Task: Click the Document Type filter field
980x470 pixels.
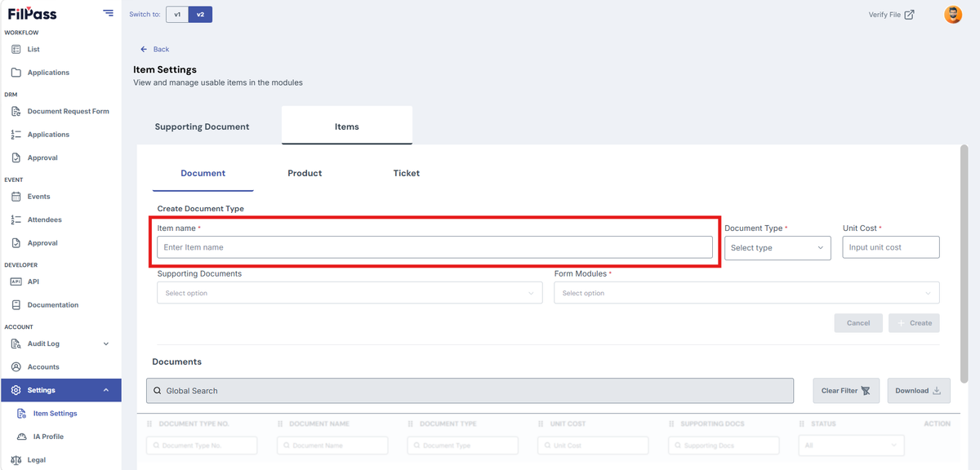Action: [x=462, y=446]
